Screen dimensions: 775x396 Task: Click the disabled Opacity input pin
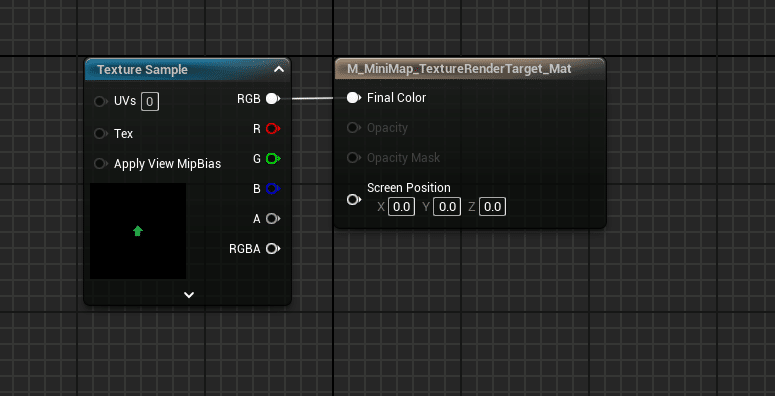click(x=353, y=128)
